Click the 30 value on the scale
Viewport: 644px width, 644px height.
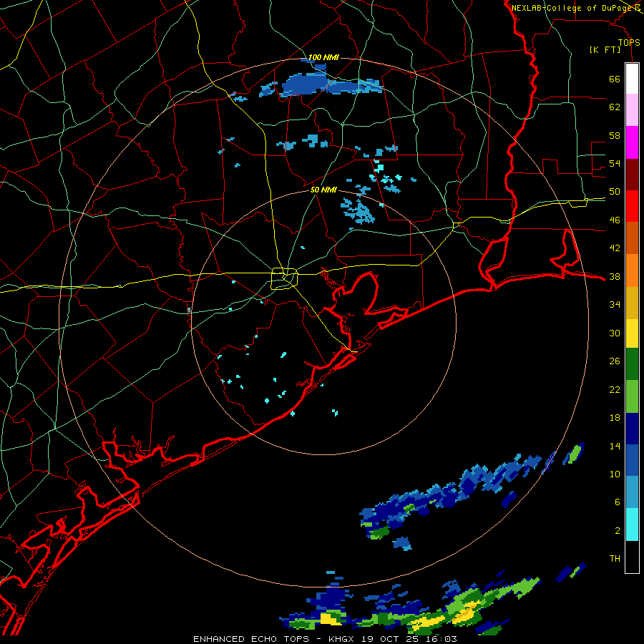[x=615, y=333]
